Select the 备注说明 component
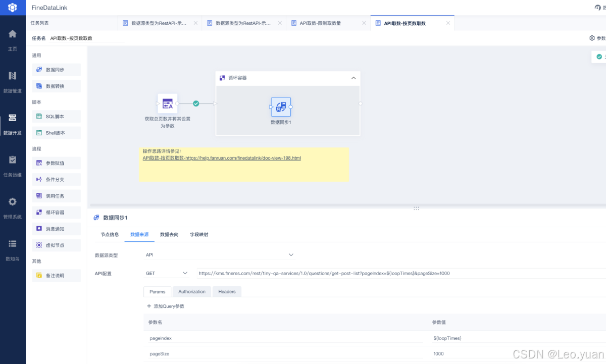Image resolution: width=606 pixels, height=364 pixels. (x=56, y=276)
